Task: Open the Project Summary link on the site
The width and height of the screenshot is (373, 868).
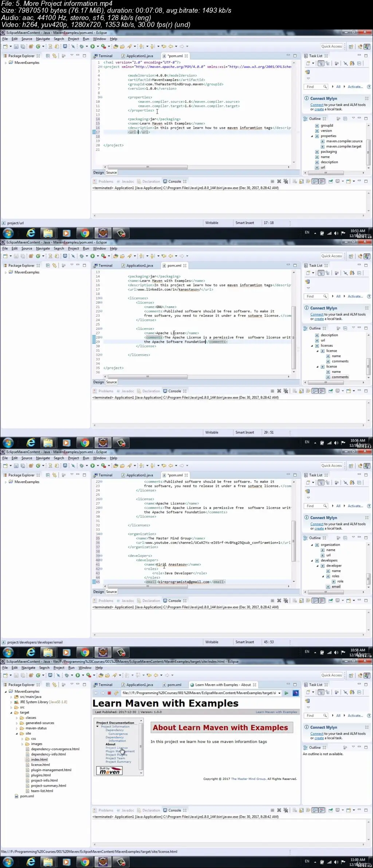Action: (x=118, y=762)
